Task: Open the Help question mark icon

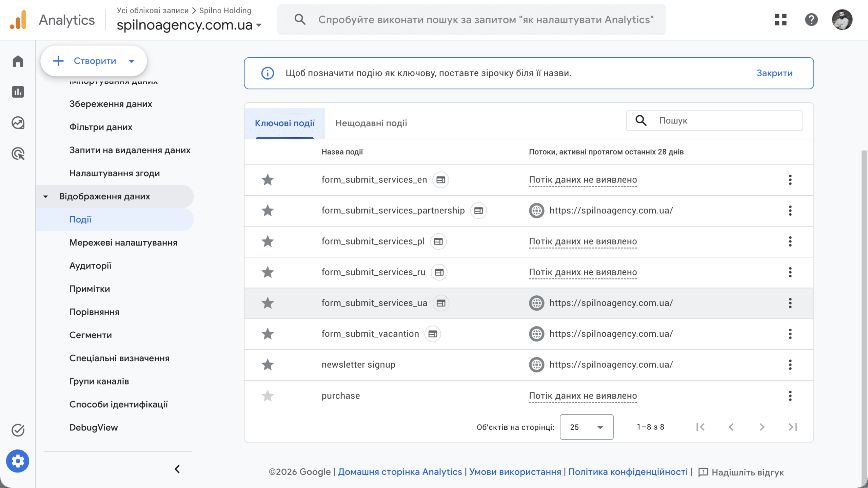Action: [x=811, y=20]
